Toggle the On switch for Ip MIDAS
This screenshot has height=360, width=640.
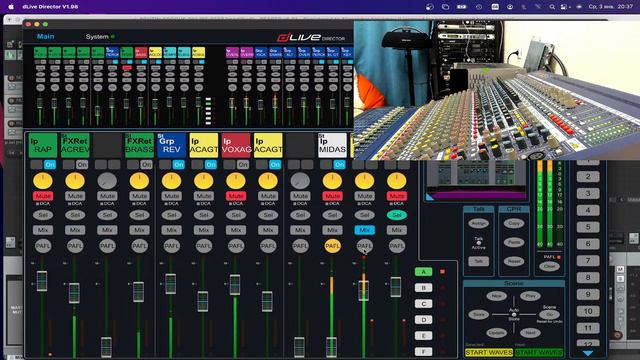[x=339, y=164]
